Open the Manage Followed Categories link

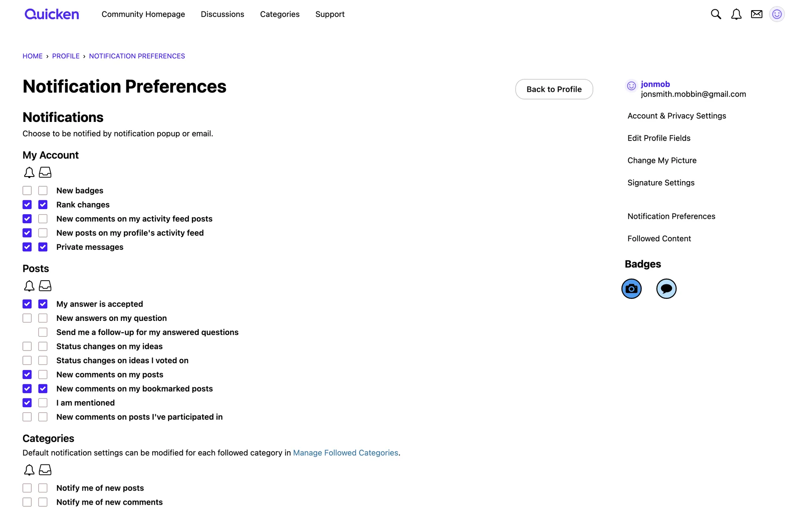tap(346, 453)
